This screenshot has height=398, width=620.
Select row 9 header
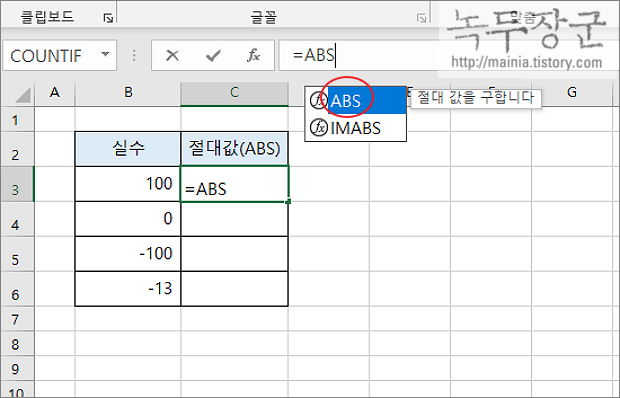pos(17,368)
